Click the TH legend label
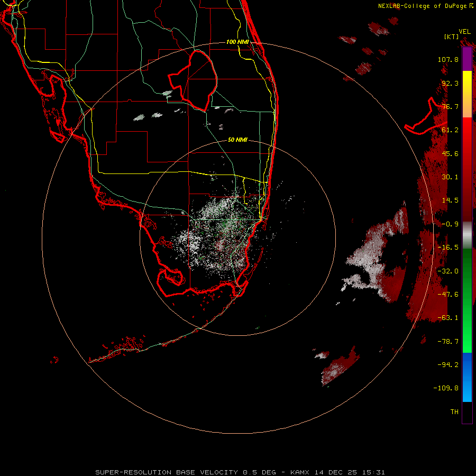The width and height of the screenshot is (476, 476). (454, 412)
